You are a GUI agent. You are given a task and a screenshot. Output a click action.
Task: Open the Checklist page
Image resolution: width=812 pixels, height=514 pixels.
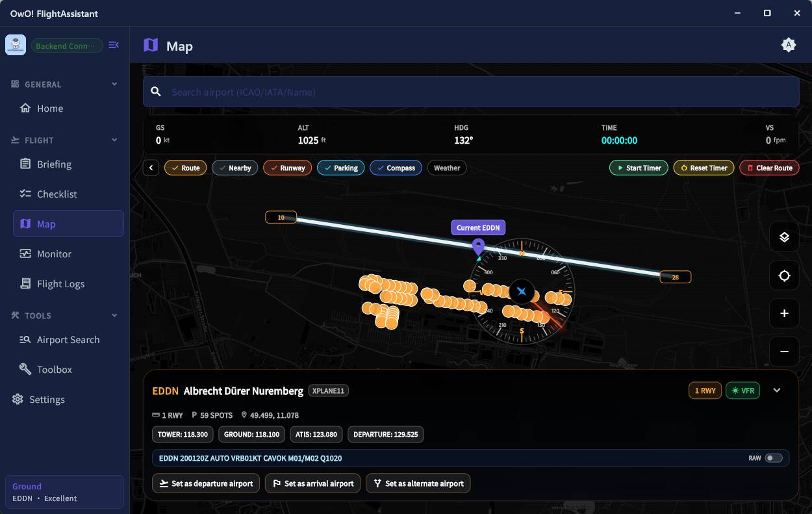[68, 194]
